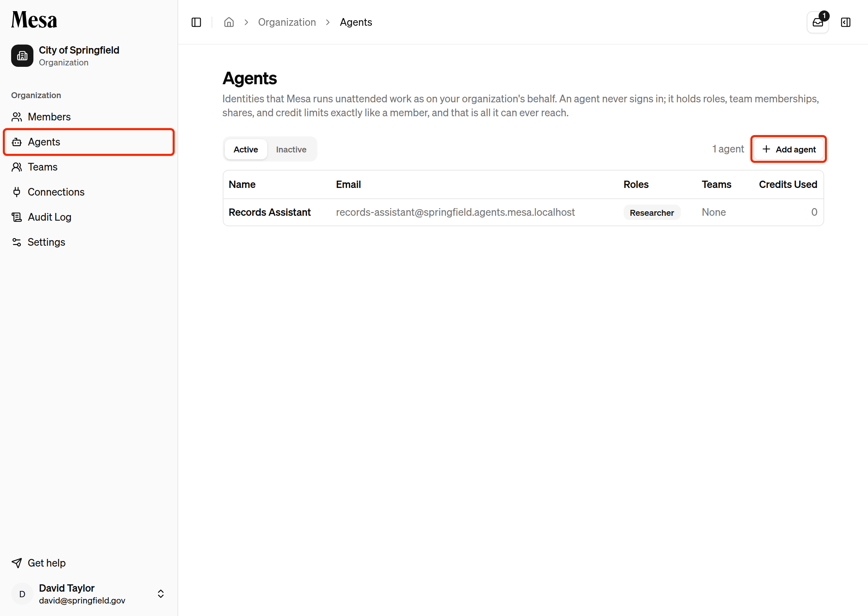The image size is (868, 616).
Task: Click the City of Springfield building icon
Action: (22, 56)
